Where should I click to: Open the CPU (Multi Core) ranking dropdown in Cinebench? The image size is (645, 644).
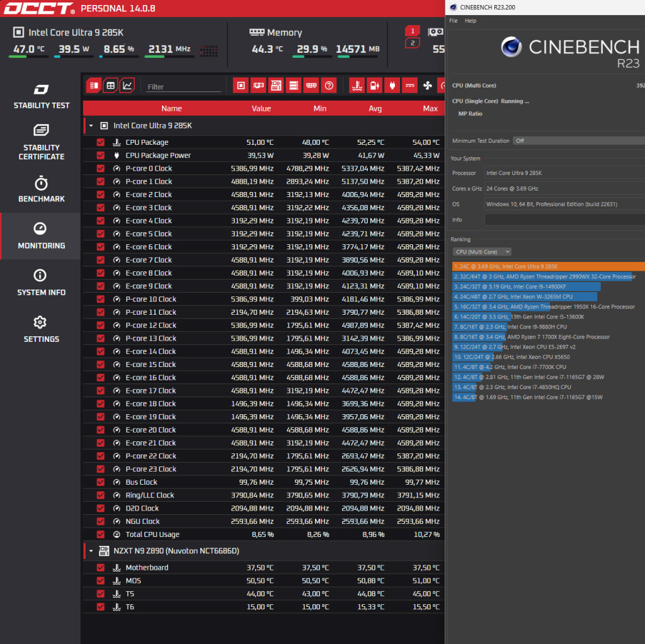(x=482, y=252)
